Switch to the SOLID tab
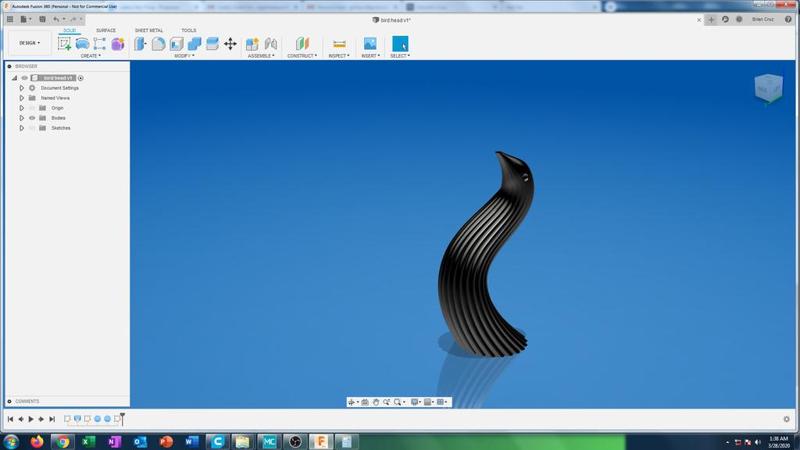Screen dimensions: 800x450 [x=69, y=31]
